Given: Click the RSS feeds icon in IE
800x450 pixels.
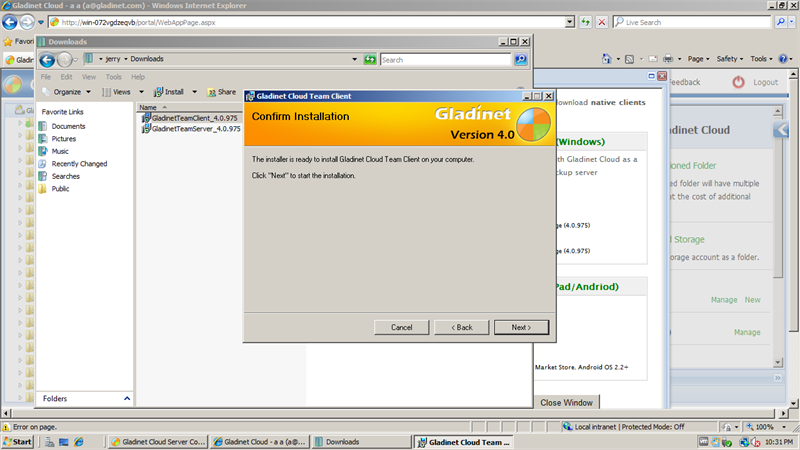Looking at the screenshot, I should [630, 59].
